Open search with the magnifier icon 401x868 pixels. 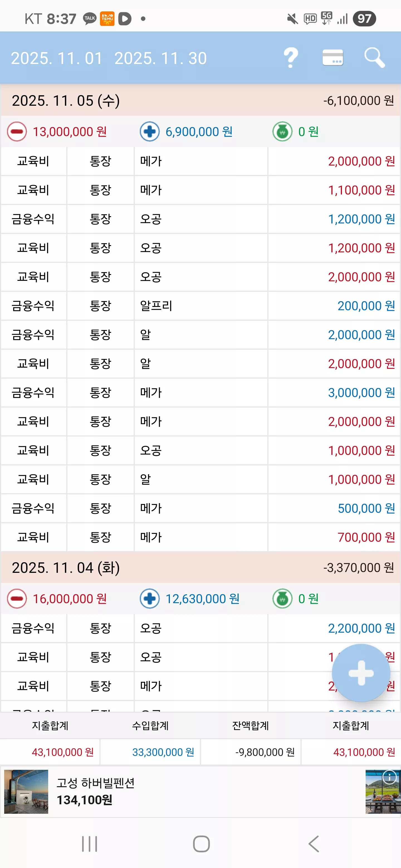click(374, 58)
